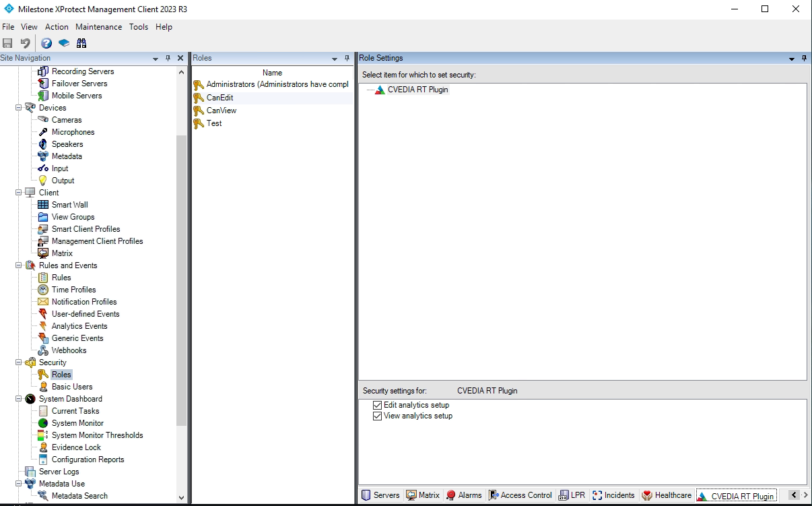Collapse the Rules and Events node
Screen dimensions: 812x506
[19, 265]
